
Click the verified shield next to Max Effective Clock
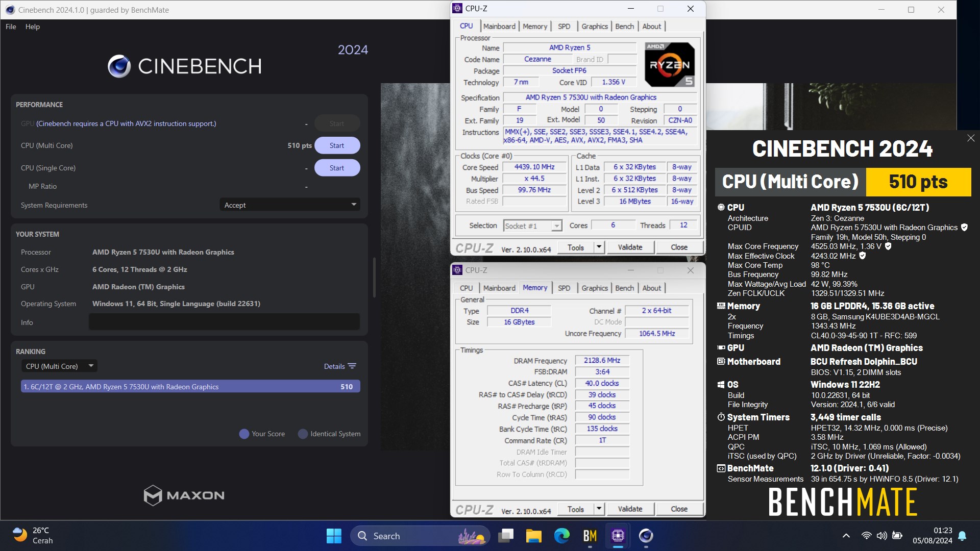pos(863,256)
